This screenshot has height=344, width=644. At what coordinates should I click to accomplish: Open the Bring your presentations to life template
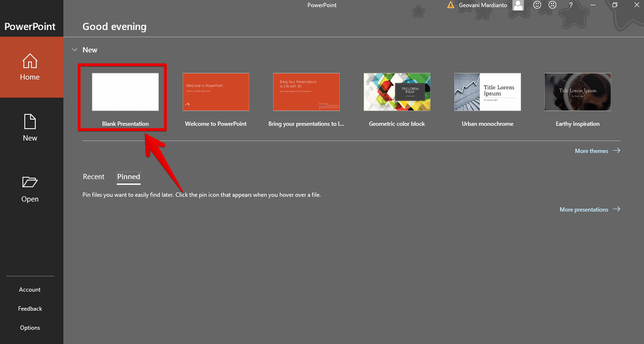(306, 92)
